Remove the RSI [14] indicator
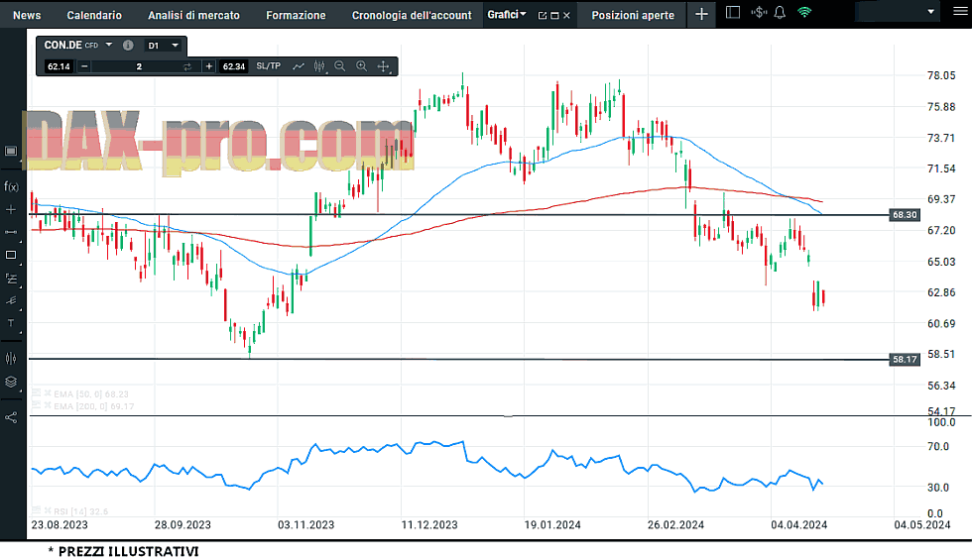 48,511
